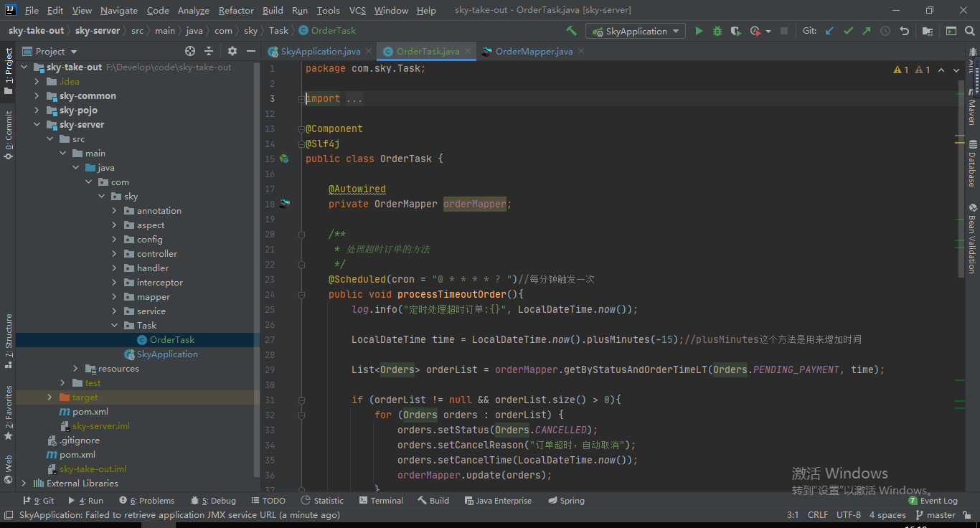
Task: Click the Git update project arrow
Action: 830,31
